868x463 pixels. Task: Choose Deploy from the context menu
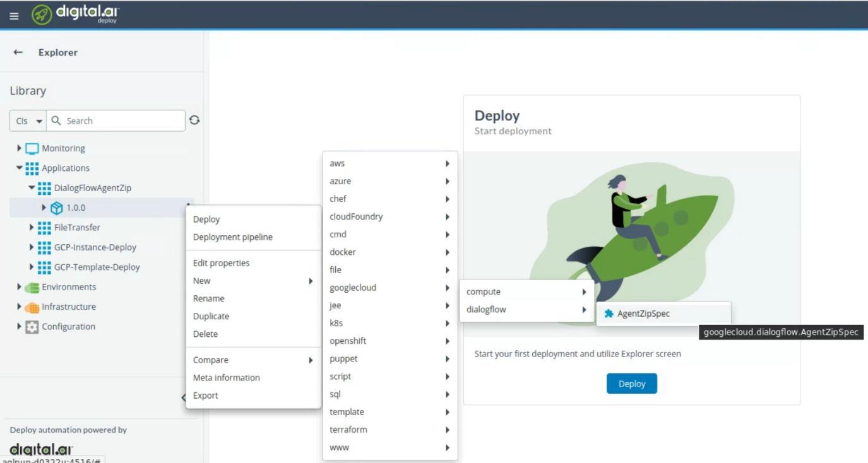point(253,220)
